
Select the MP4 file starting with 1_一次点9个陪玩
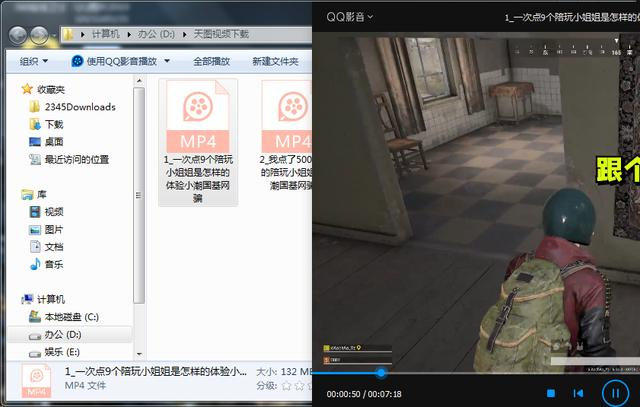(x=198, y=142)
